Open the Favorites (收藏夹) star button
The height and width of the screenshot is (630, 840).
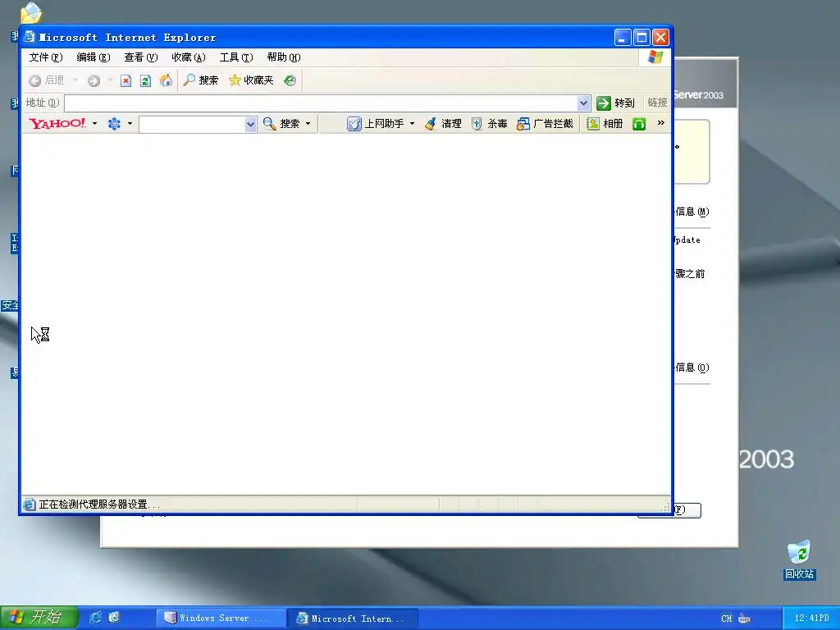(x=251, y=80)
